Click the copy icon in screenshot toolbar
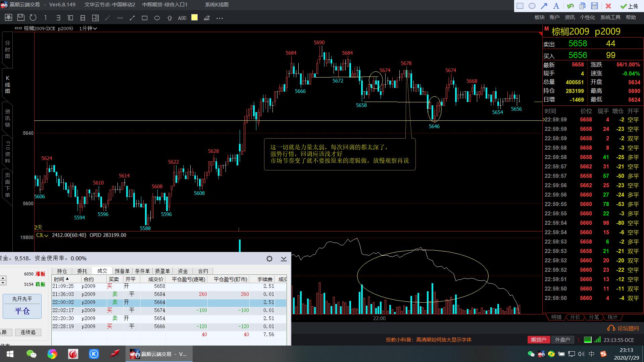This screenshot has height=362, width=644. (582, 6)
